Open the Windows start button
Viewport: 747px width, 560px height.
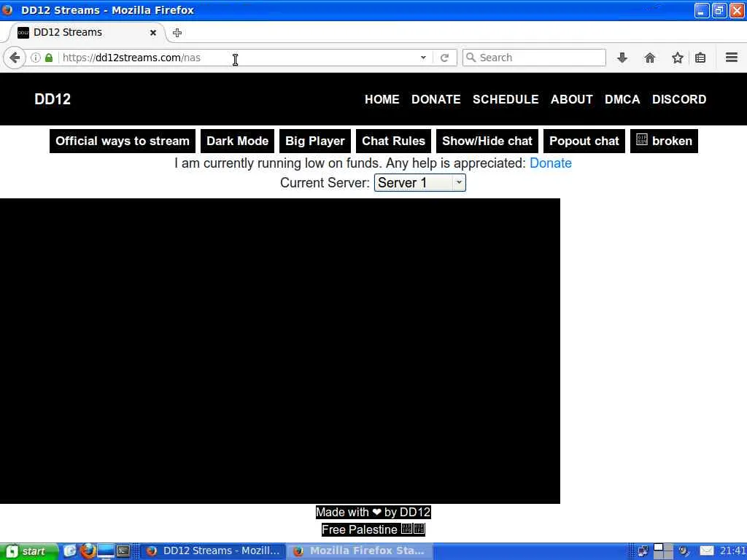click(x=28, y=551)
